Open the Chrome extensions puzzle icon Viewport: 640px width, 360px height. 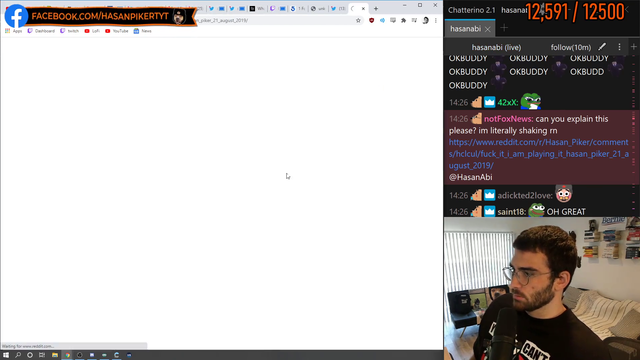tap(404, 20)
